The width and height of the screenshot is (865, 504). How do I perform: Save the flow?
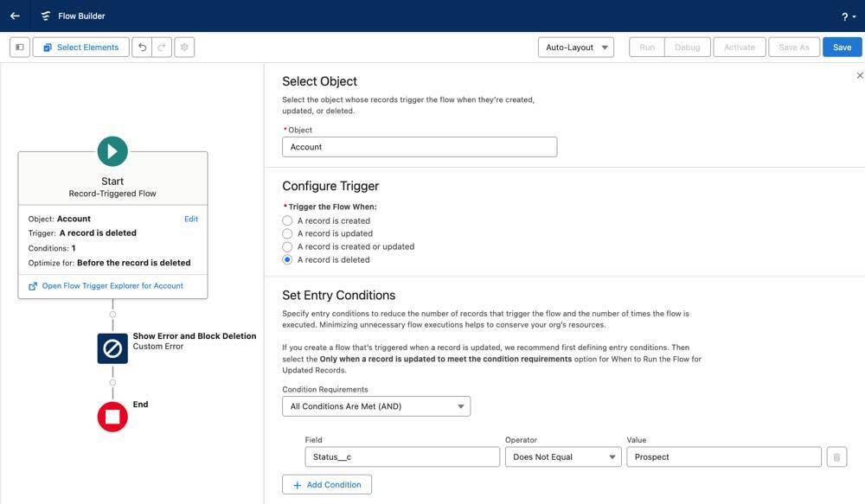point(842,48)
